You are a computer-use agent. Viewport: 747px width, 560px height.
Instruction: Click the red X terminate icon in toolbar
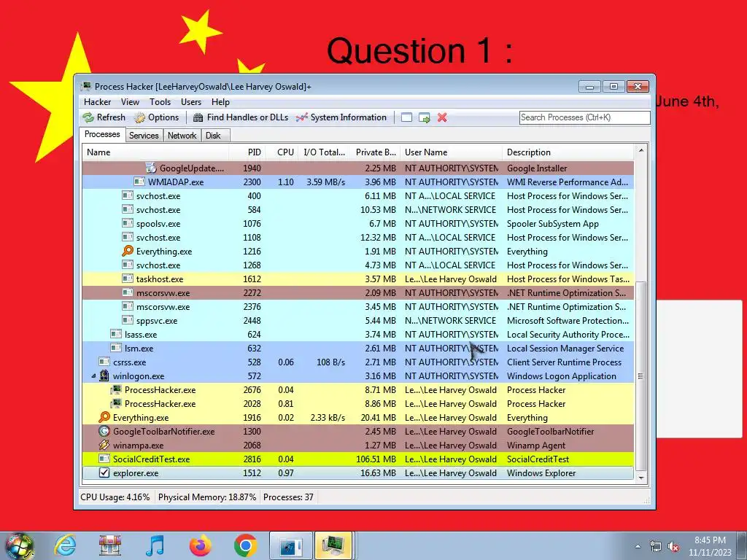[442, 117]
